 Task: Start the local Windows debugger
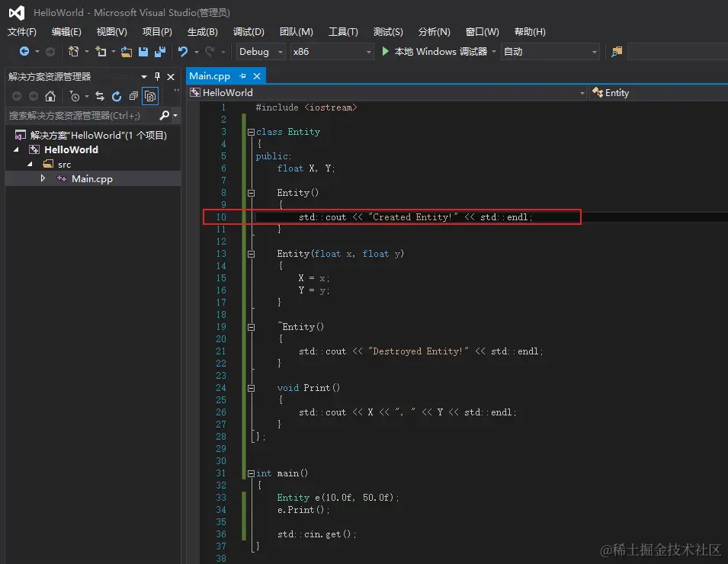tap(386, 51)
